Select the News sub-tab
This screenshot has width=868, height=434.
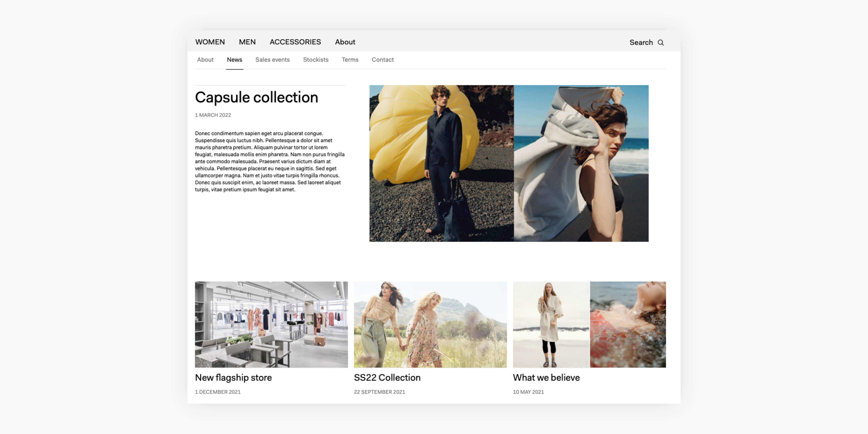click(x=235, y=60)
